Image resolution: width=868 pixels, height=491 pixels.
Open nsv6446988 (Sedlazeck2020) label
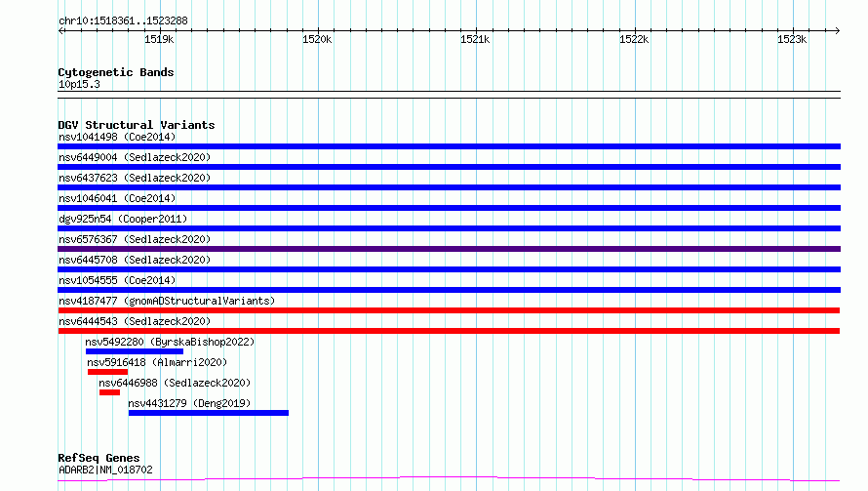tap(175, 383)
